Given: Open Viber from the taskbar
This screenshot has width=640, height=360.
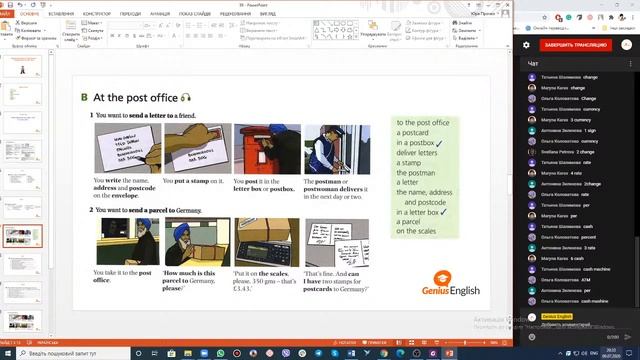Looking at the screenshot, I should (x=286, y=353).
